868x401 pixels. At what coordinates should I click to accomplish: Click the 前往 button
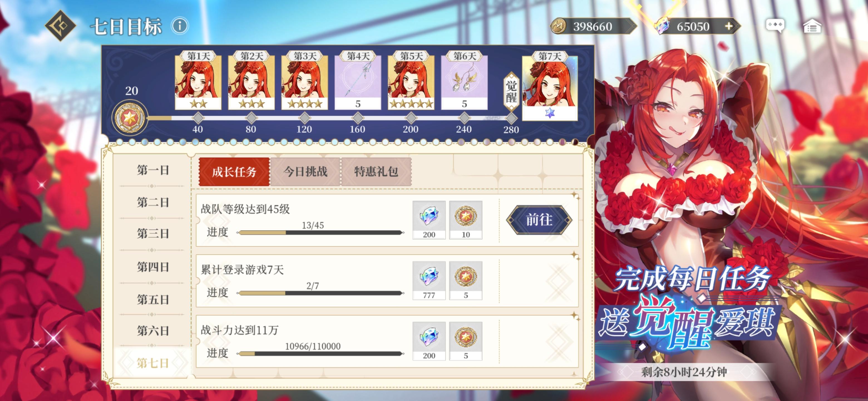pyautogui.click(x=539, y=220)
